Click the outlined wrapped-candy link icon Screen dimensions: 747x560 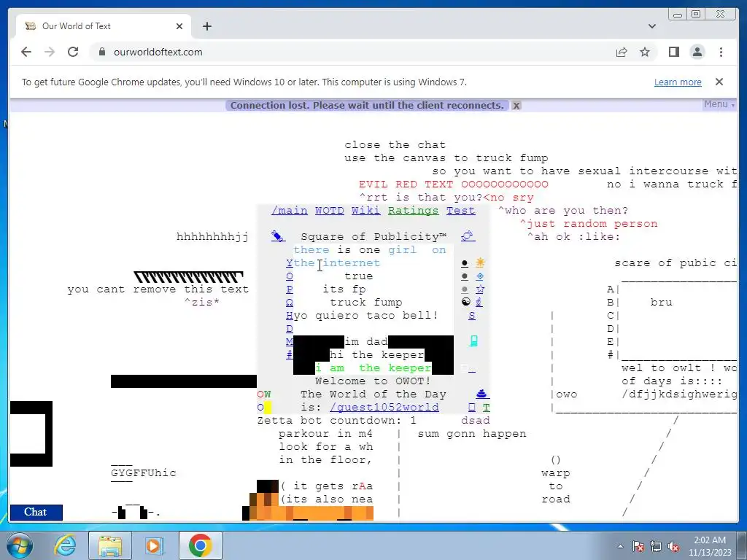click(468, 236)
